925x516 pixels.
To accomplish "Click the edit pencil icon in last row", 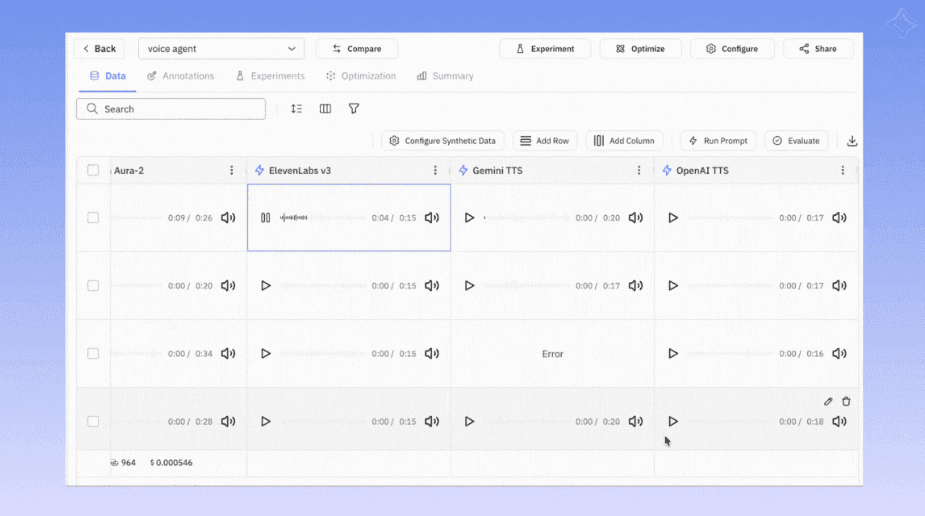I will click(x=828, y=402).
